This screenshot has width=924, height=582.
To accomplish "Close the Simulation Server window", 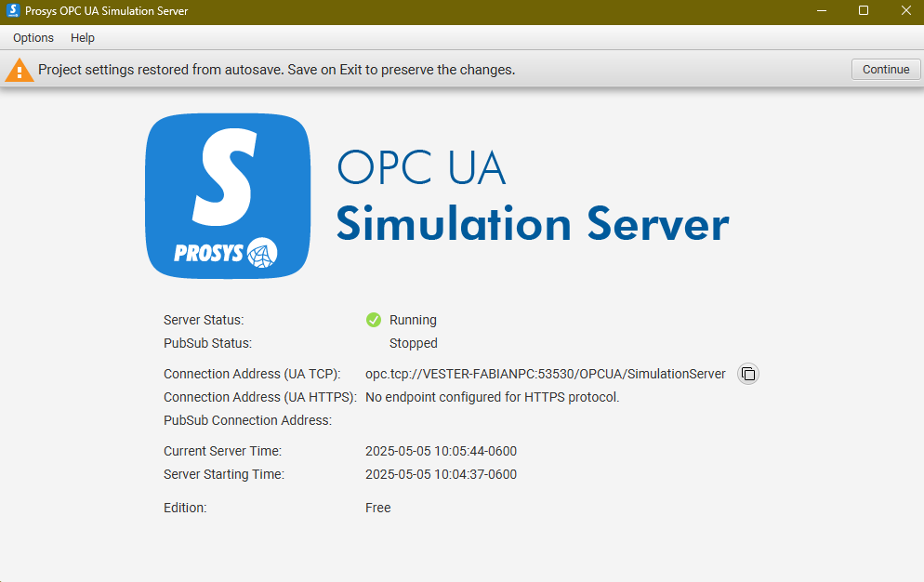I will click(x=905, y=10).
